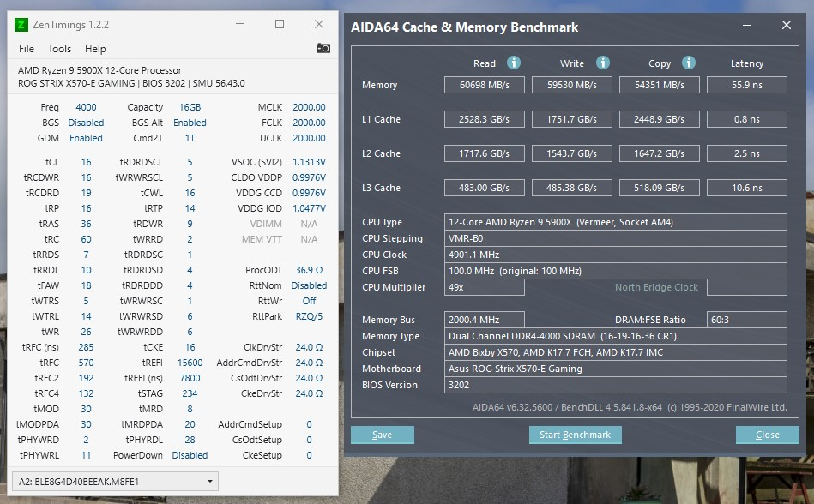The width and height of the screenshot is (814, 504).
Task: Click the L2 Cache write value 1543.7 GB/s
Action: (572, 153)
